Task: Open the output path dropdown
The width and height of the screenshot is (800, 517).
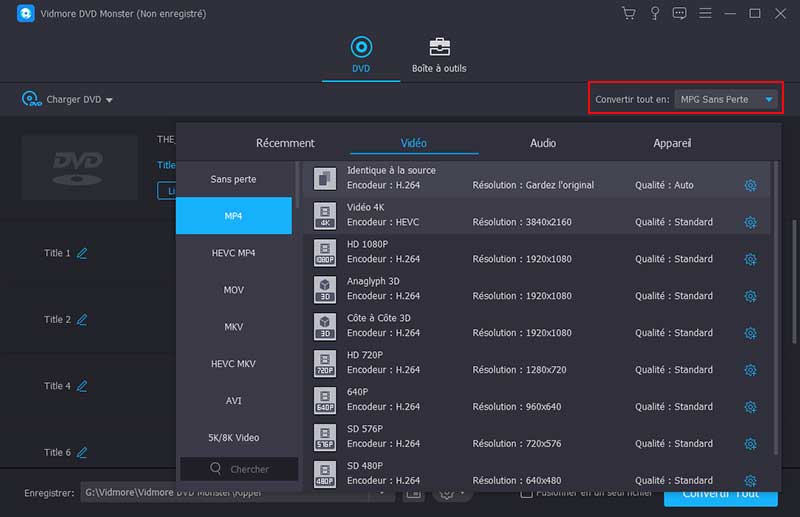Action: coord(384,494)
